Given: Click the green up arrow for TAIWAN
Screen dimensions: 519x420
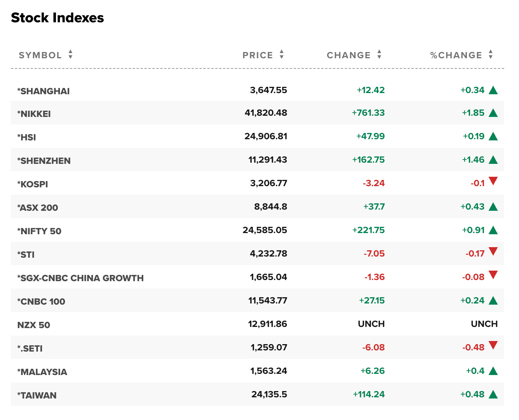Looking at the screenshot, I should (x=493, y=395).
